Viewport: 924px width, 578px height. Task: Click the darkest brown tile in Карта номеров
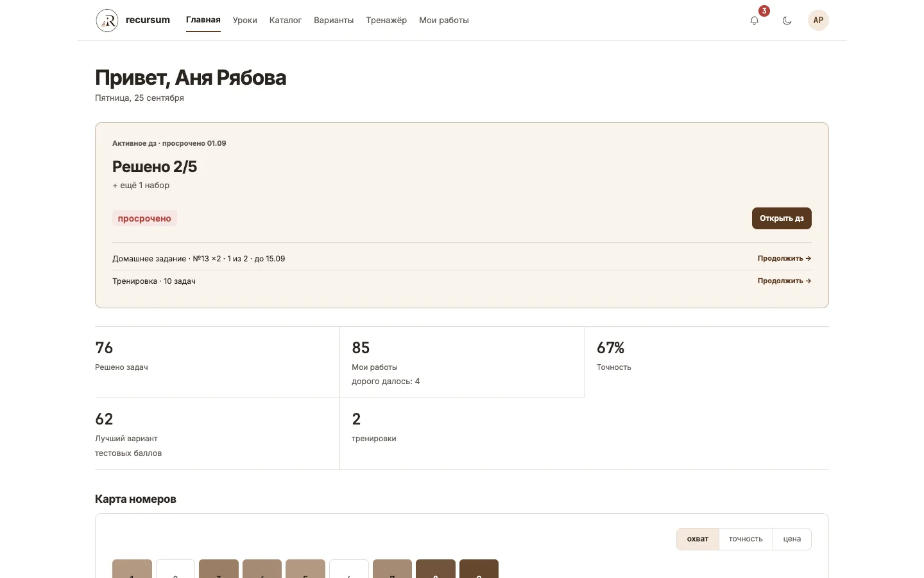pyautogui.click(x=479, y=569)
